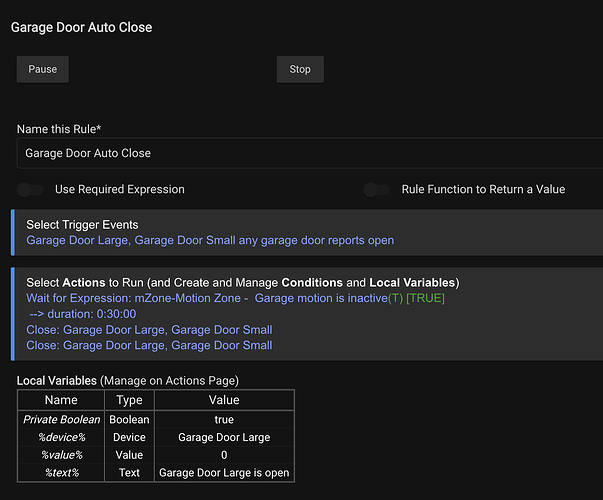Click the Private Boolean variable row
The image size is (603, 500).
coord(61,420)
